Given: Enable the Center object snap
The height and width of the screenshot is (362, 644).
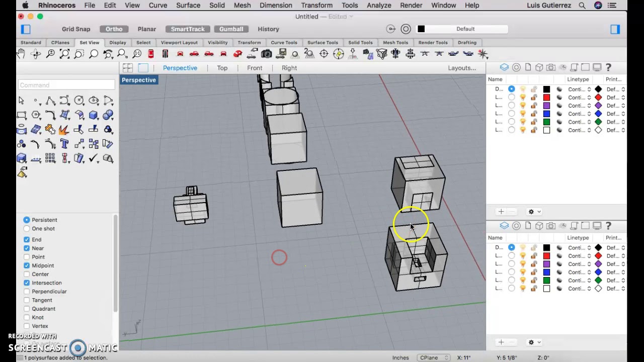Looking at the screenshot, I should (x=27, y=275).
